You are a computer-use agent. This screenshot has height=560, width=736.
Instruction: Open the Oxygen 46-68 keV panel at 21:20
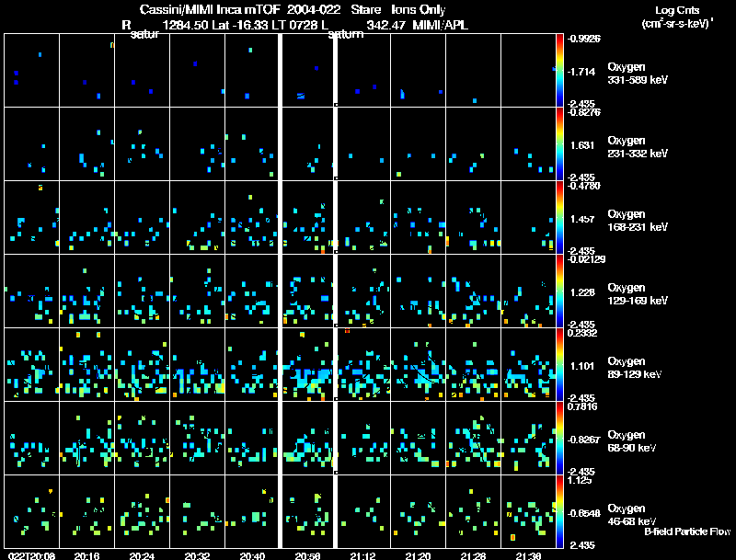pos(419,511)
